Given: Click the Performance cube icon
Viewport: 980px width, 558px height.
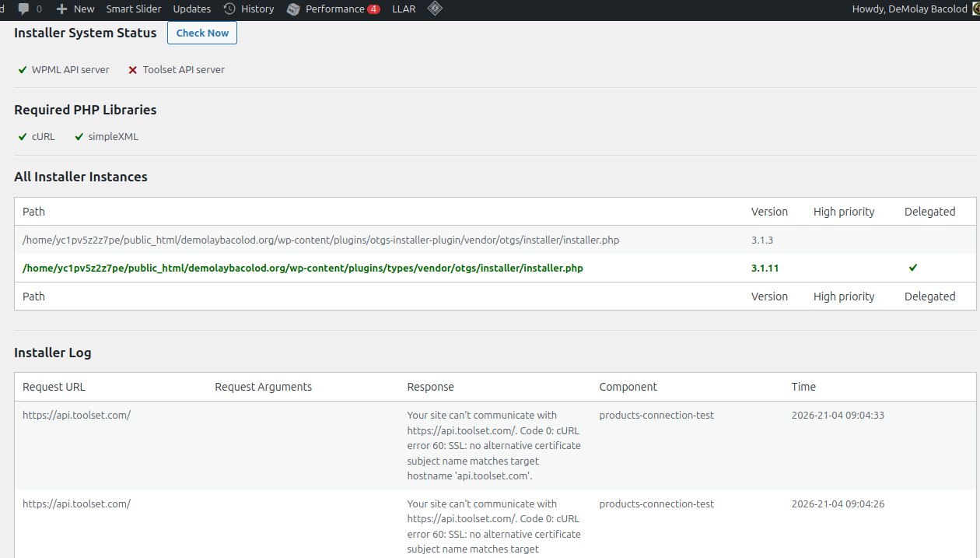Looking at the screenshot, I should [x=293, y=9].
